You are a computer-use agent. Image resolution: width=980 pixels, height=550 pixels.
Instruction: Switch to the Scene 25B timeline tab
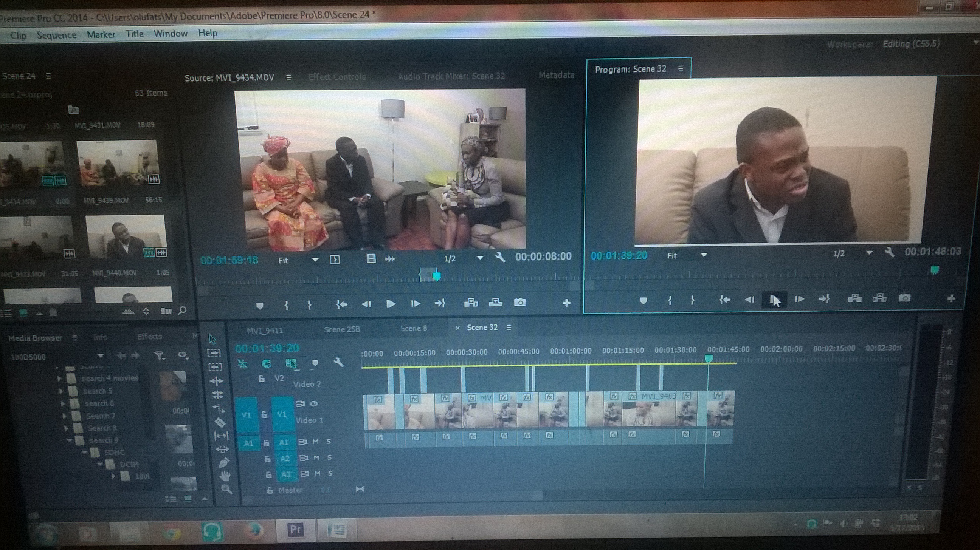pos(342,329)
